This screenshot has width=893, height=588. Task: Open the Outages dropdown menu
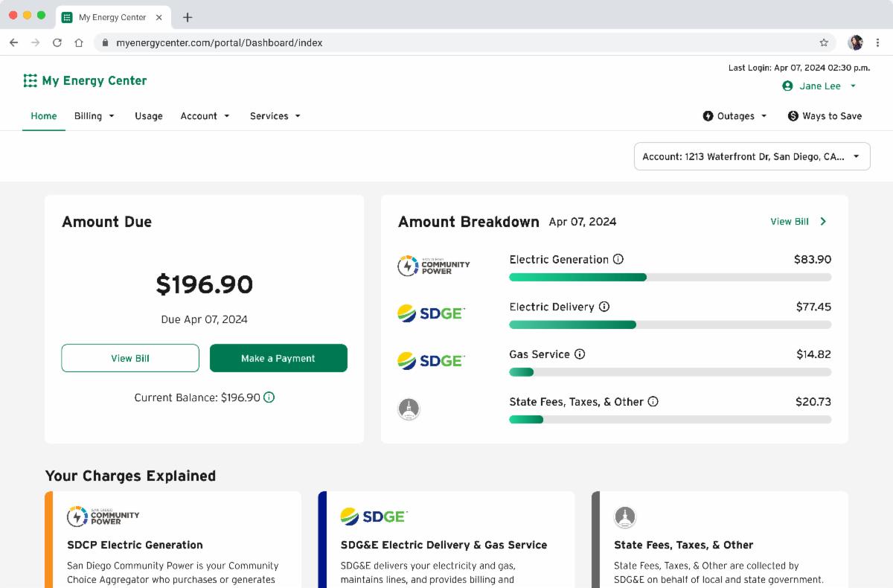pos(734,116)
